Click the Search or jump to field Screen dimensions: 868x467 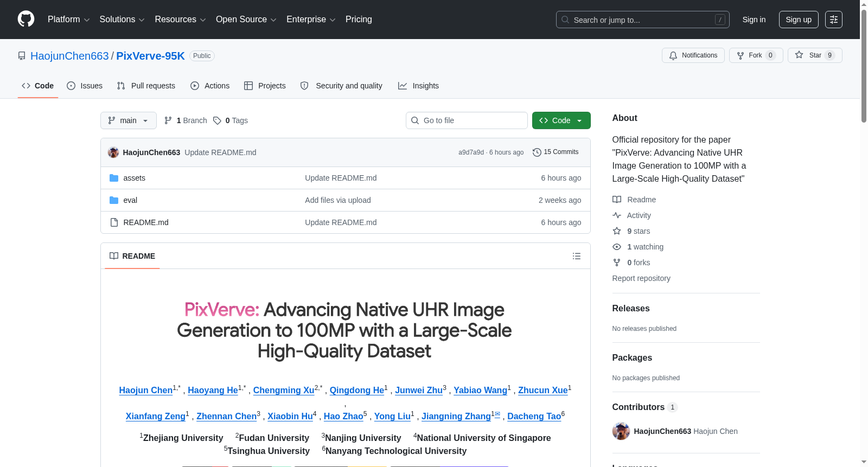[643, 20]
